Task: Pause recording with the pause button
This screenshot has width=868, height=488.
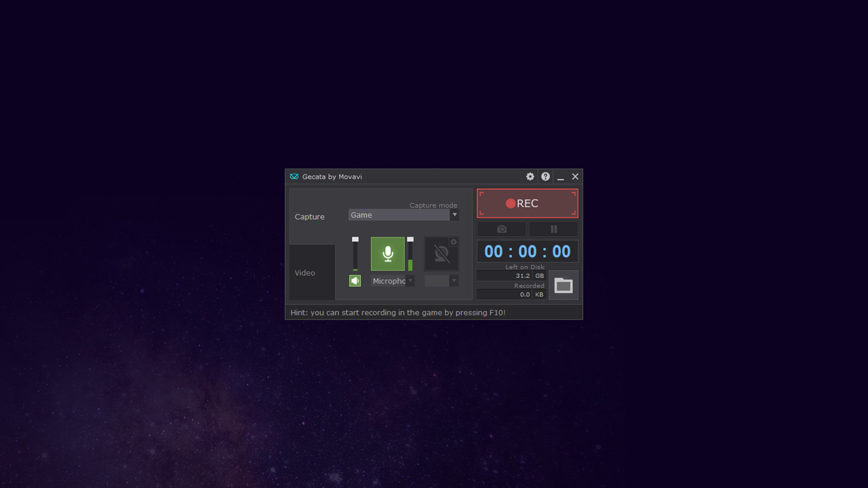Action: 554,229
